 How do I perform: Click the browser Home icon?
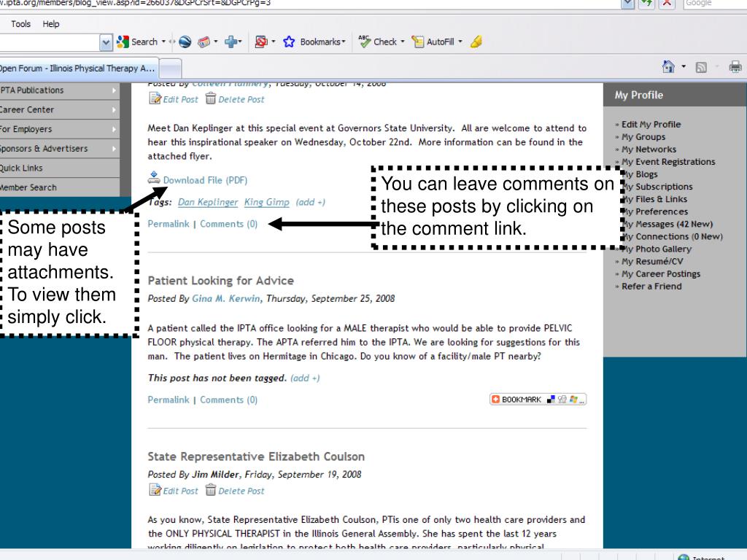(668, 66)
